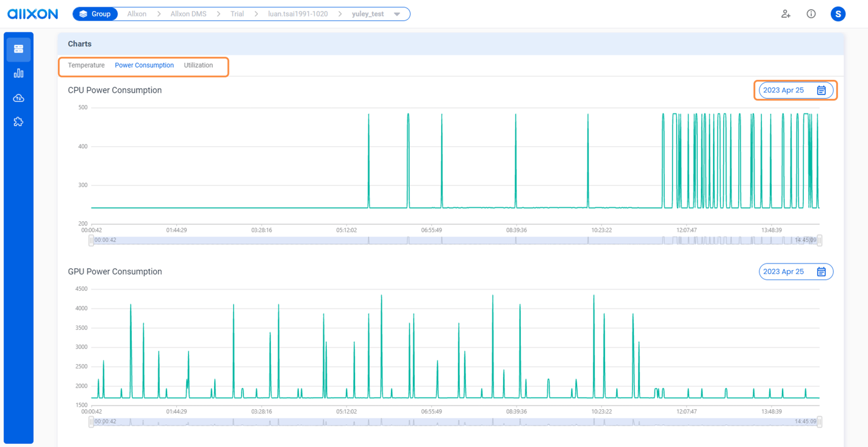868x447 pixels.
Task: Open the Trial breadcrumb link
Action: click(x=237, y=13)
